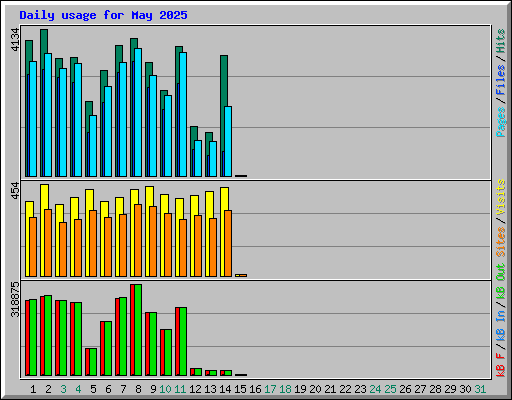Select day label 15 on the x-axis
This screenshot has height=400, width=512.
click(x=240, y=389)
